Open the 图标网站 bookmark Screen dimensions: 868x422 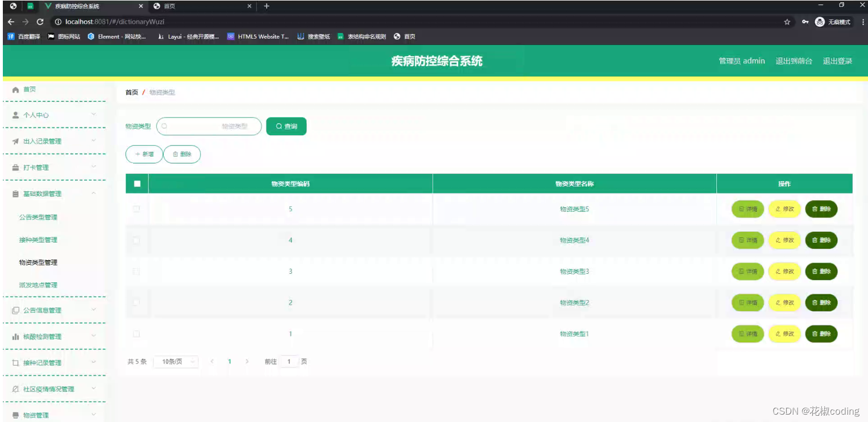[64, 36]
